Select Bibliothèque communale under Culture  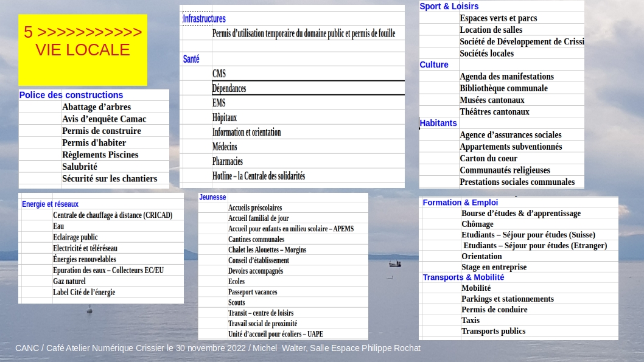tap(503, 88)
